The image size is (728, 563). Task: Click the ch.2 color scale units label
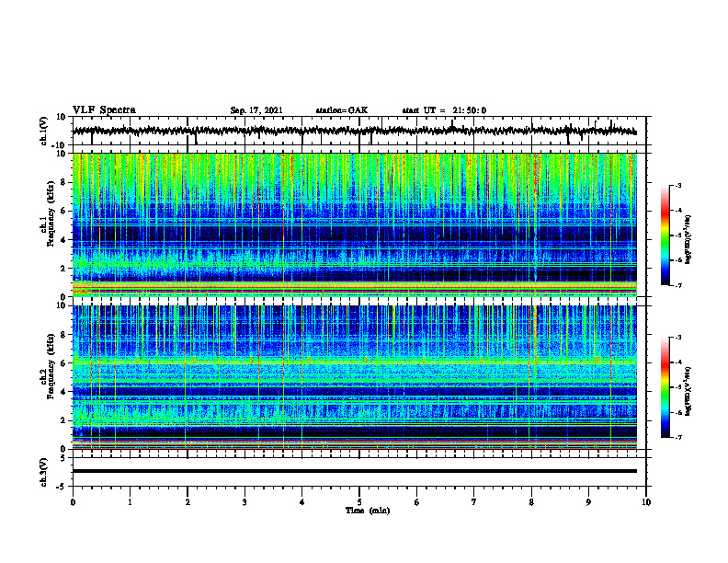pyautogui.click(x=688, y=391)
